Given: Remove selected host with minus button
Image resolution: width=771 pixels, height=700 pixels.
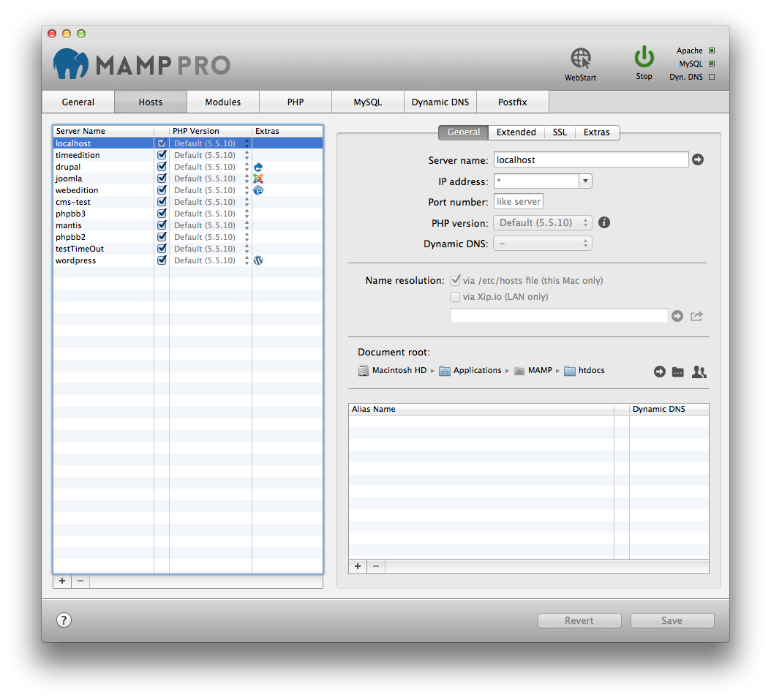Looking at the screenshot, I should [x=80, y=581].
